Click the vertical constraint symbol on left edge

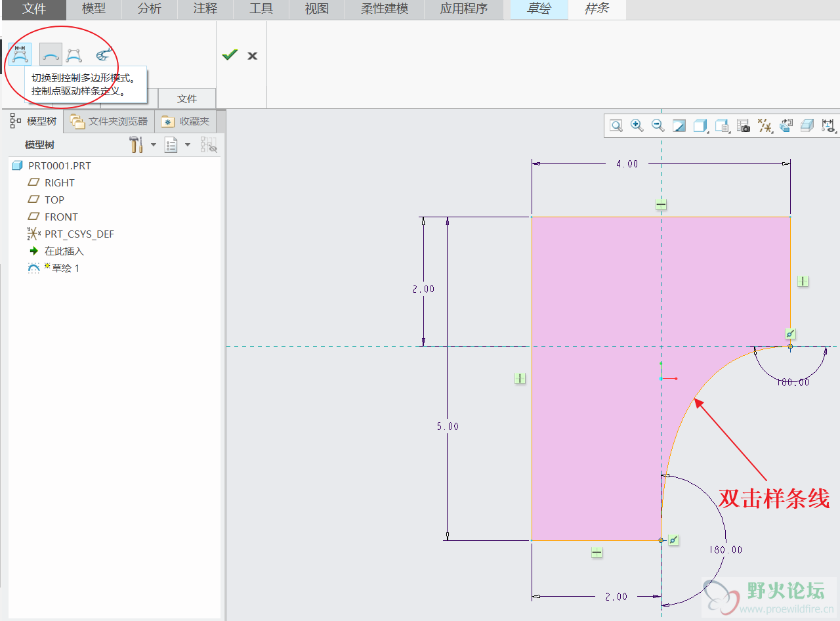pyautogui.click(x=520, y=378)
